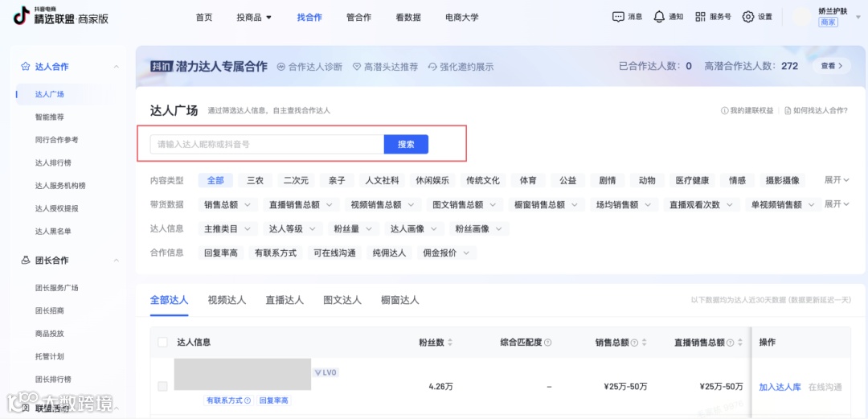Click the blue 搜索 button
868x419 pixels.
(x=406, y=144)
